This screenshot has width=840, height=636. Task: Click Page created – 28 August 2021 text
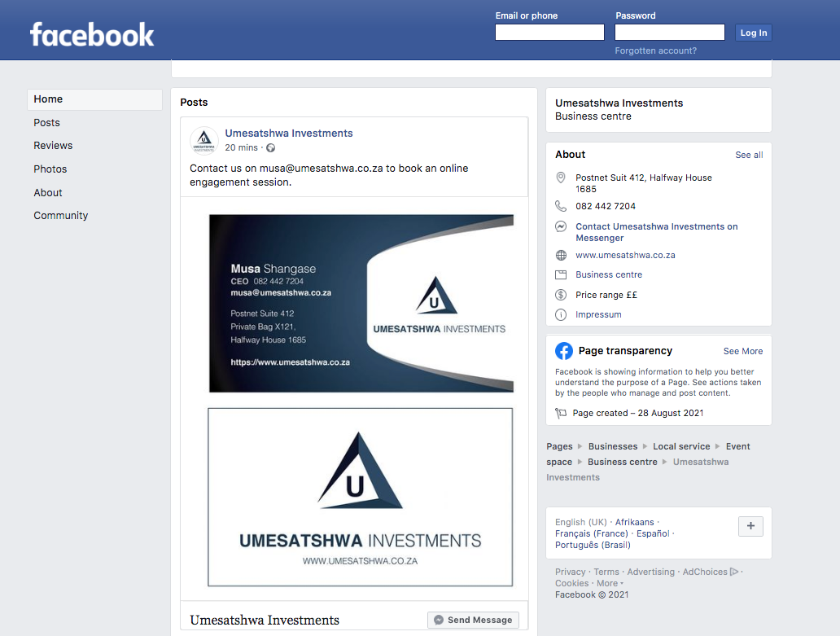(x=637, y=413)
